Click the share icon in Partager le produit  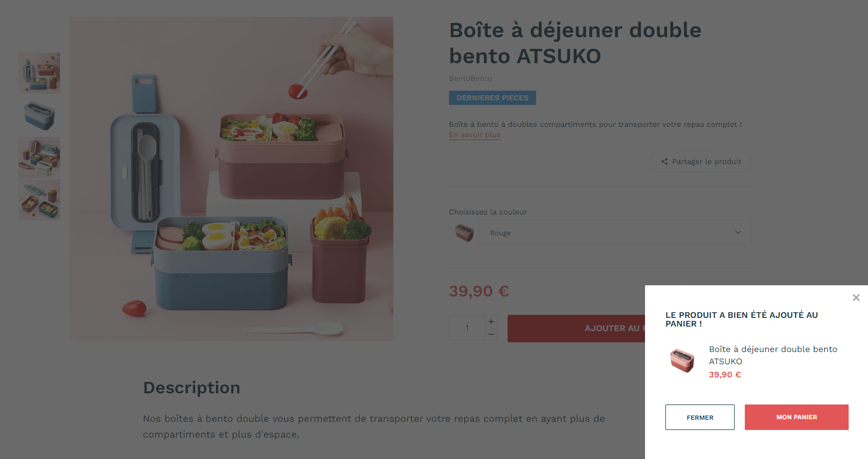tap(664, 161)
